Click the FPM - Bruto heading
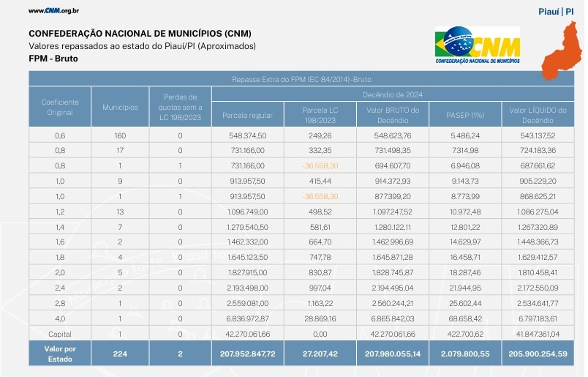 [x=53, y=58]
